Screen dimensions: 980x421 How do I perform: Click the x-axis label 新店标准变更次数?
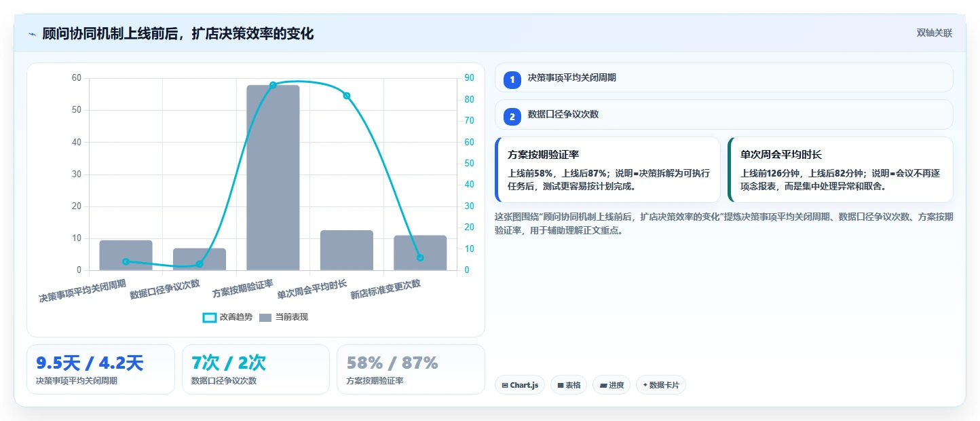click(x=385, y=289)
